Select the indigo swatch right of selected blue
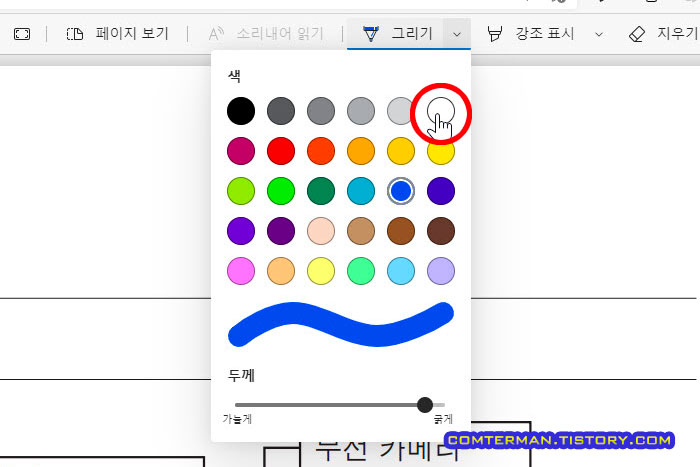The height and width of the screenshot is (467, 700). (441, 191)
